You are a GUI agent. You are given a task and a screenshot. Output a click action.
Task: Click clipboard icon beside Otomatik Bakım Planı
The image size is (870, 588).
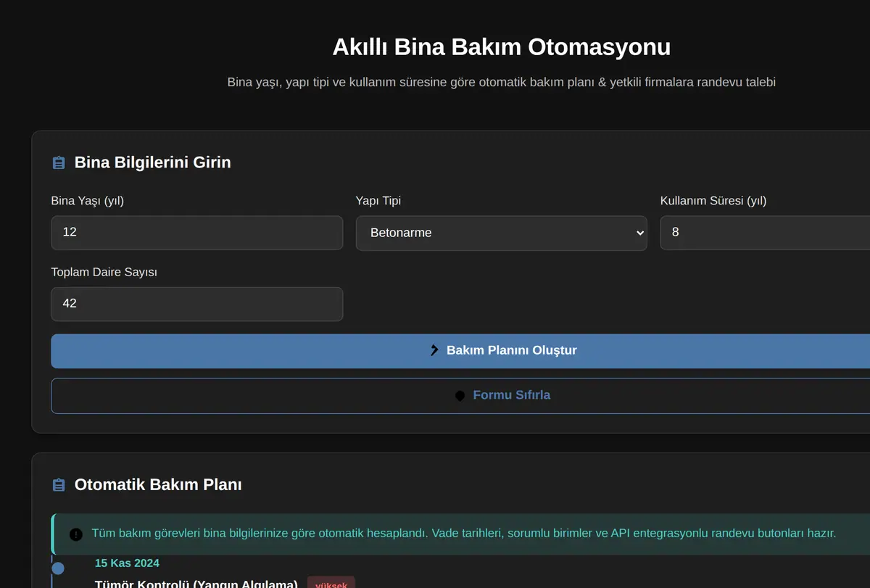pyautogui.click(x=59, y=485)
